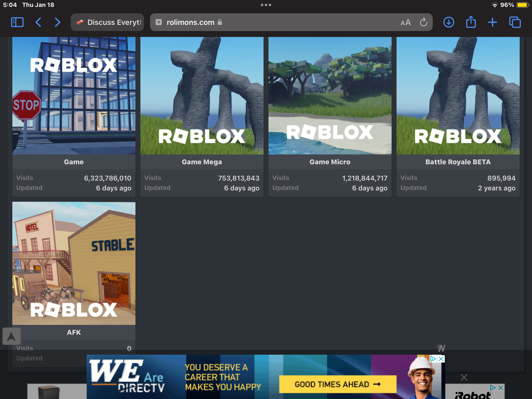This screenshot has width=532, height=399.
Task: Go forward to next page
Action: pyautogui.click(x=57, y=22)
